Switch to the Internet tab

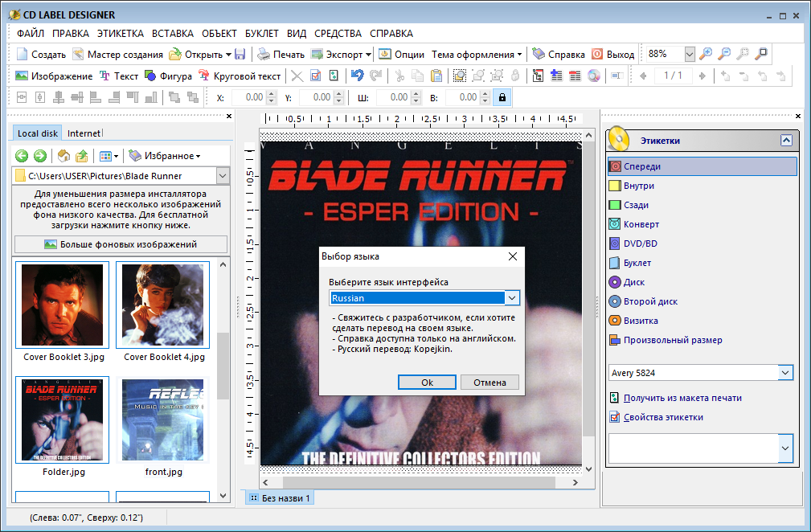pyautogui.click(x=84, y=133)
